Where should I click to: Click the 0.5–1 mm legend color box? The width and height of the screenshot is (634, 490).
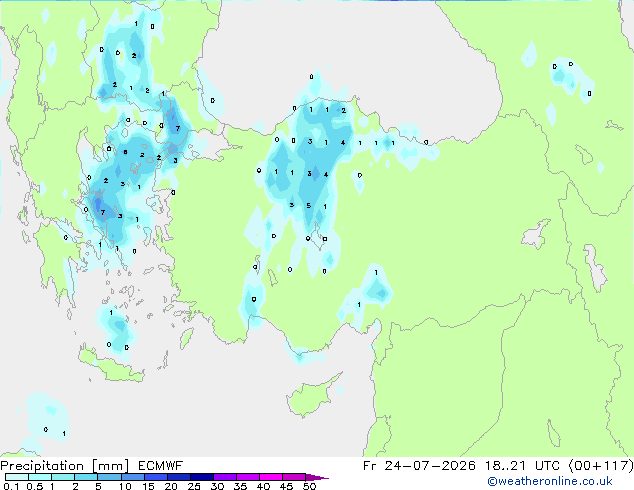click(x=40, y=477)
